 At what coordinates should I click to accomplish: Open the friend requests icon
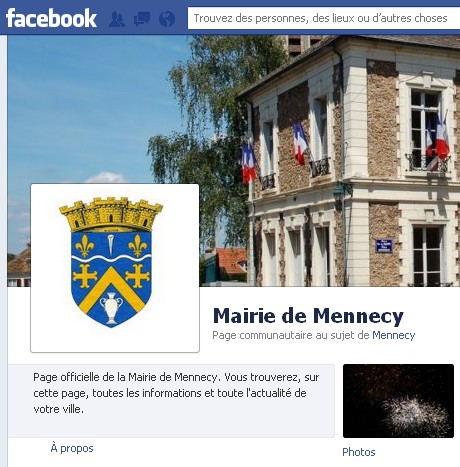tap(117, 19)
